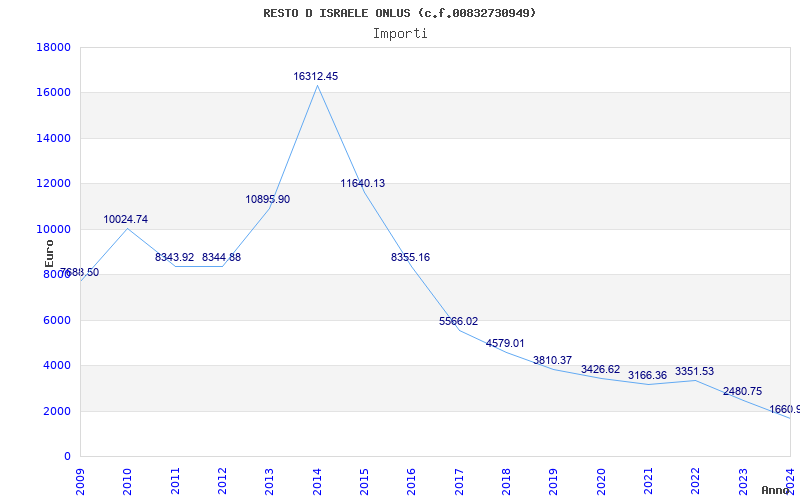Screen dimensions: 800x500
Task: Click the y-axis tick 10000
Action: click(54, 229)
